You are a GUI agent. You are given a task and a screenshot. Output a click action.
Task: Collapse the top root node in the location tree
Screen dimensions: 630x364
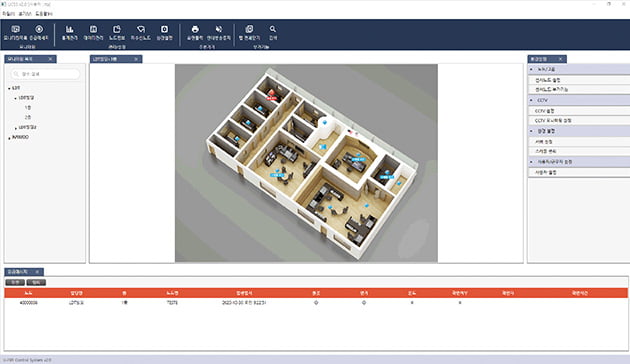tap(9, 88)
